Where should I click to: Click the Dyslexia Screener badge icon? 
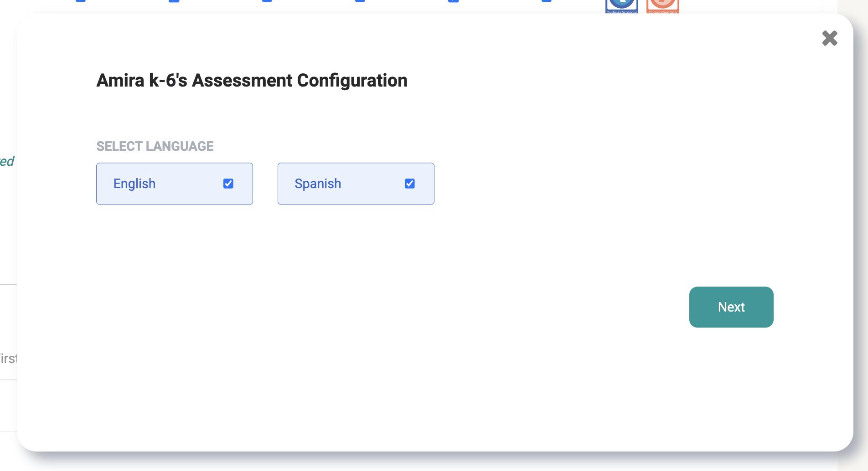tap(621, 6)
